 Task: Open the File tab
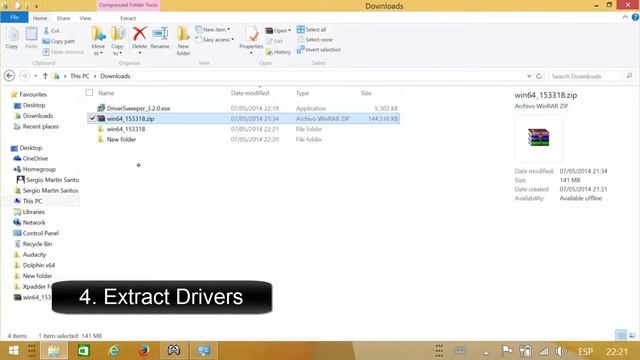[x=14, y=18]
